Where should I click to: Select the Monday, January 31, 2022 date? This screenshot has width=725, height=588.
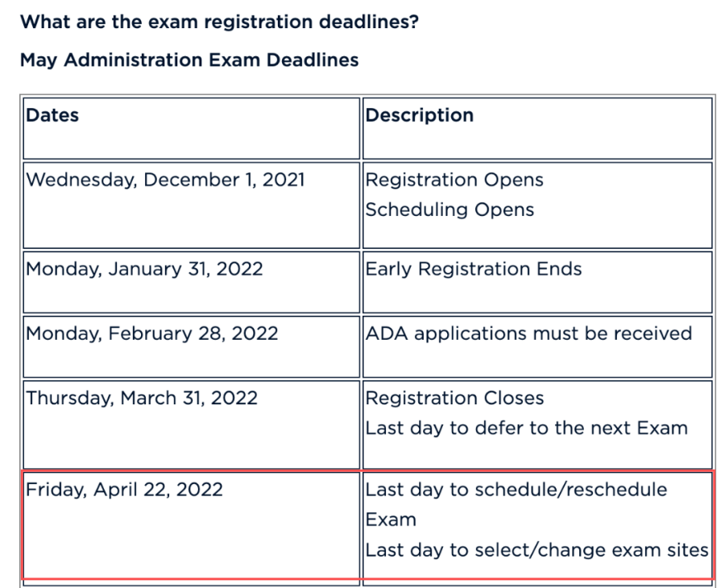click(x=145, y=269)
